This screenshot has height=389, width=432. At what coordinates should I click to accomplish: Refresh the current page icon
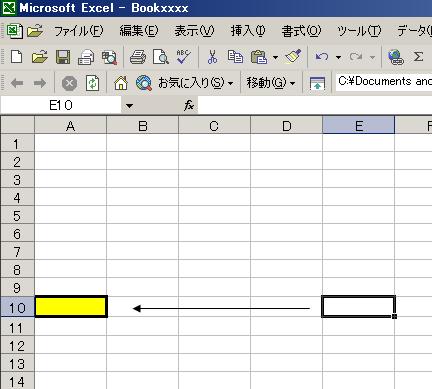(92, 83)
